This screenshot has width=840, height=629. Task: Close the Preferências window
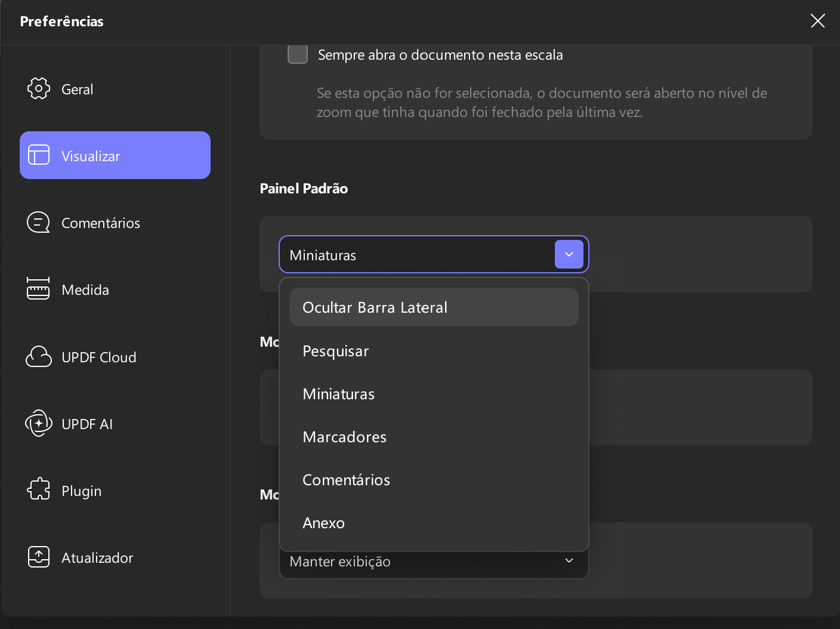(817, 21)
